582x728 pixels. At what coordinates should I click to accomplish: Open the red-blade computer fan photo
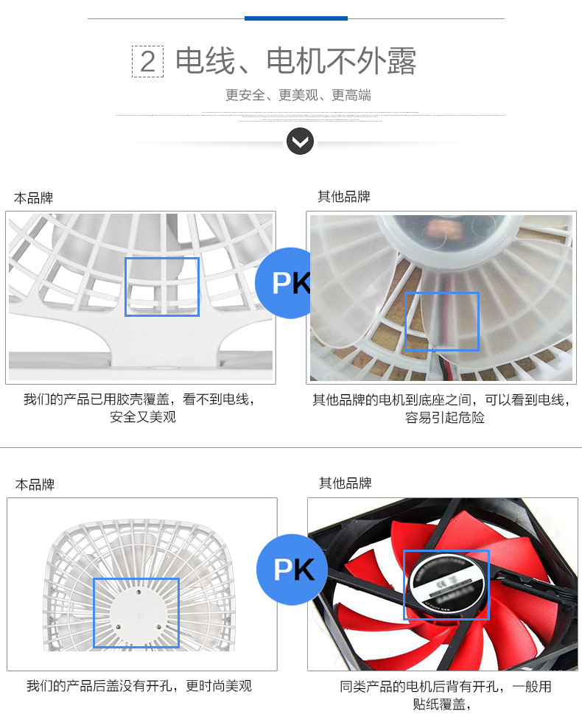click(442, 584)
